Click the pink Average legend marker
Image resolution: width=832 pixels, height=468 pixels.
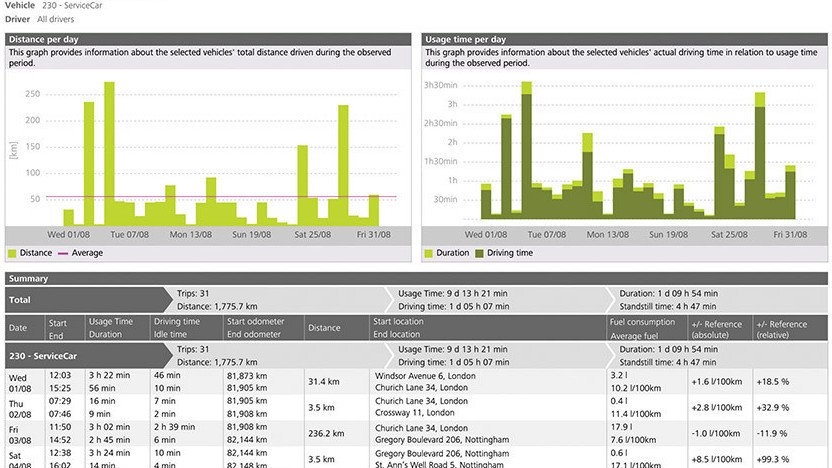pyautogui.click(x=63, y=253)
